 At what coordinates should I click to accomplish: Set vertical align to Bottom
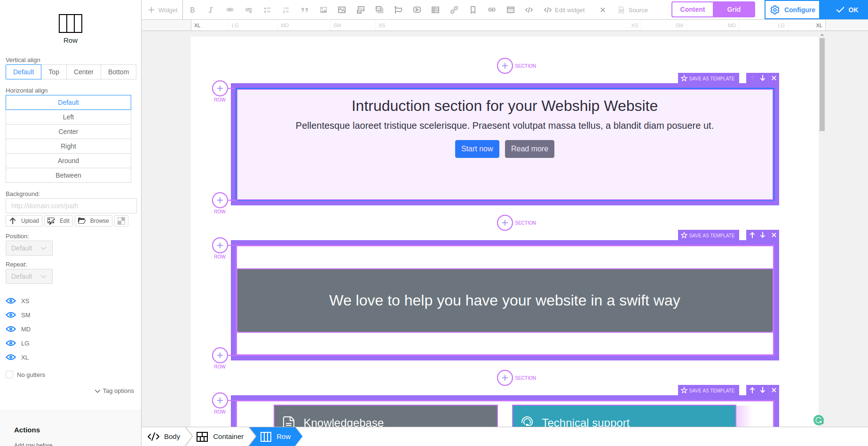tap(118, 72)
